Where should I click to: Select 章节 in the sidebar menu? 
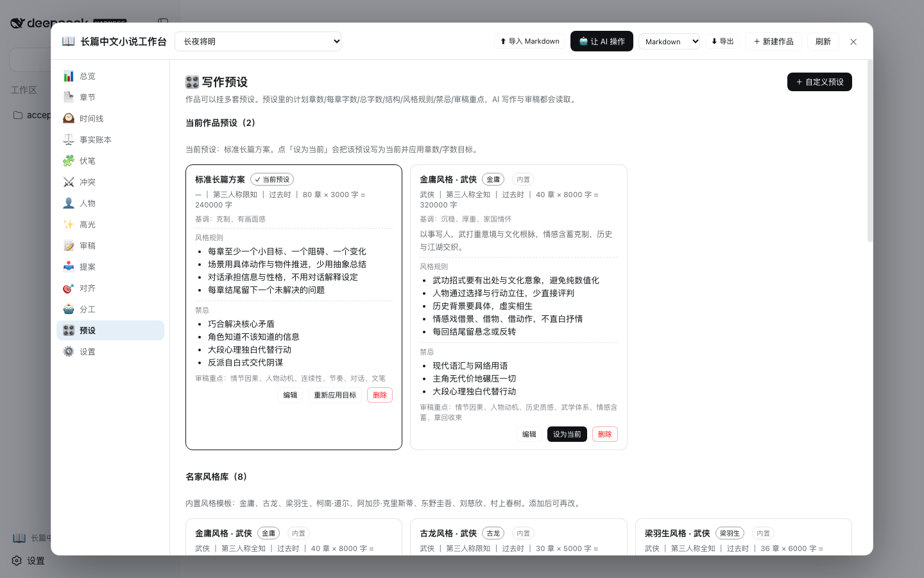point(110,97)
